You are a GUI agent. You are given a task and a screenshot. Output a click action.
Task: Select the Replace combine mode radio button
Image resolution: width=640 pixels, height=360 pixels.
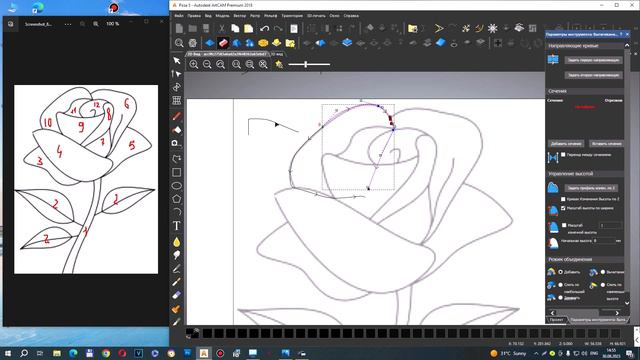point(560,298)
